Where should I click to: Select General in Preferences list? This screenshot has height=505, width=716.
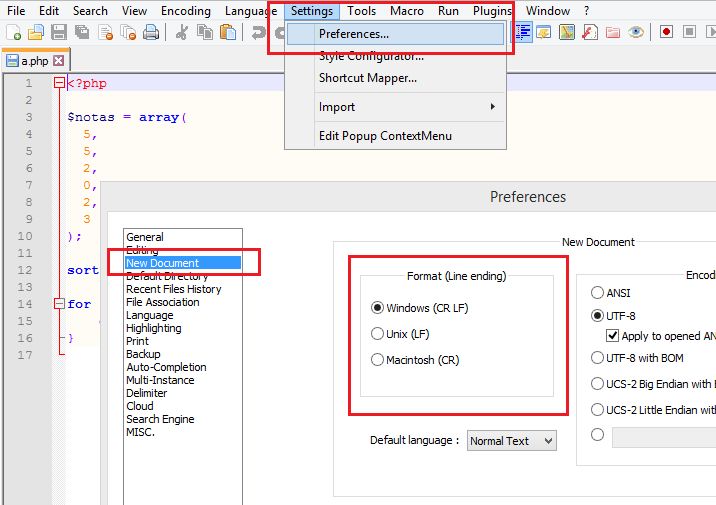145,237
